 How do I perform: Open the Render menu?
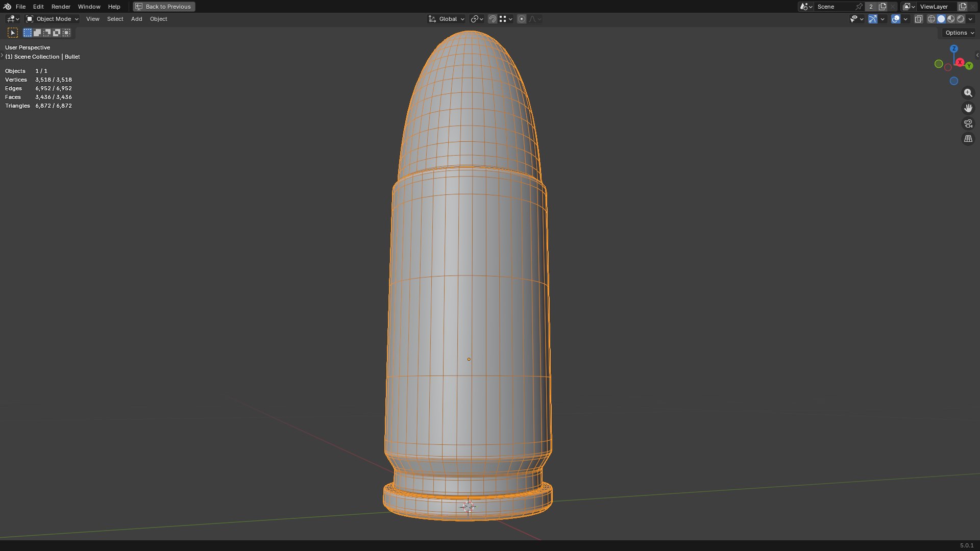[61, 7]
